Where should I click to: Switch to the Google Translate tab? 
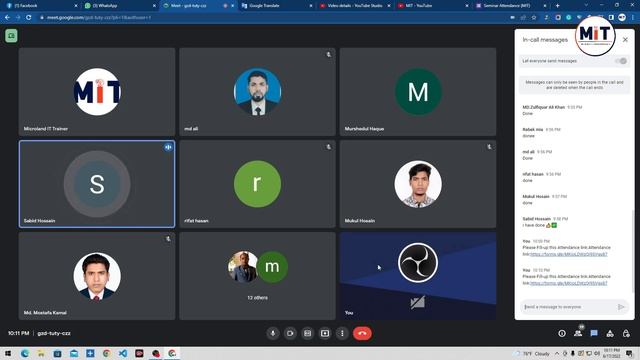coord(277,6)
